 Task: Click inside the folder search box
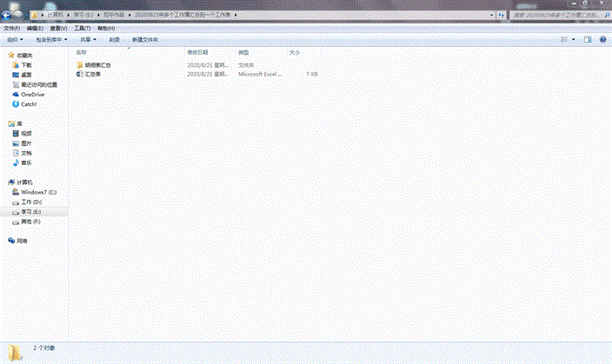click(x=555, y=16)
